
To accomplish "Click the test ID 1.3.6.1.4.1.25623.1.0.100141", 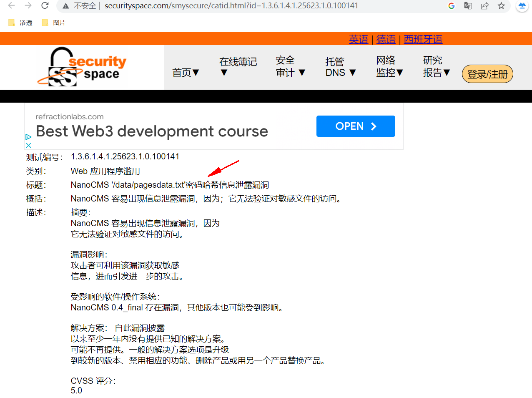I will pyautogui.click(x=125, y=156).
